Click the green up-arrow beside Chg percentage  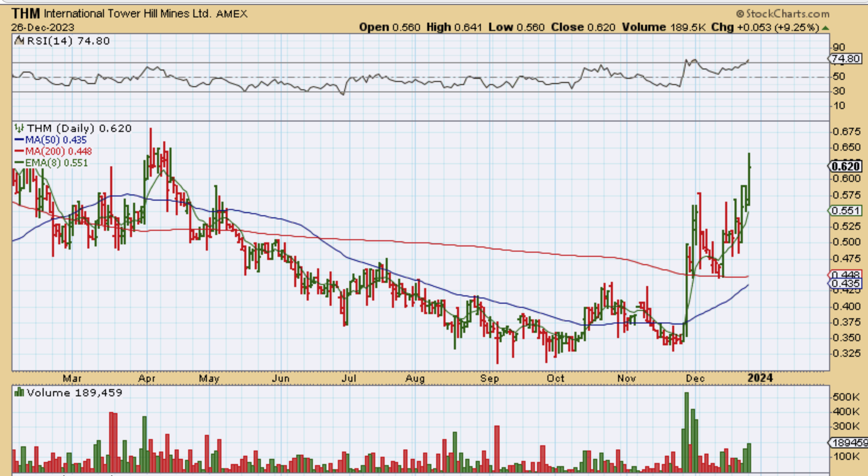pos(826,28)
